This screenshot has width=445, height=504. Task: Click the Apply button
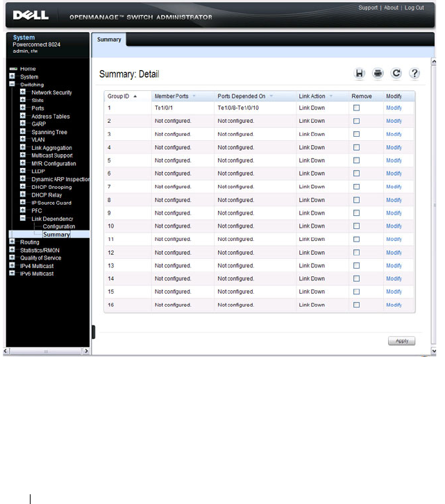pos(401,341)
